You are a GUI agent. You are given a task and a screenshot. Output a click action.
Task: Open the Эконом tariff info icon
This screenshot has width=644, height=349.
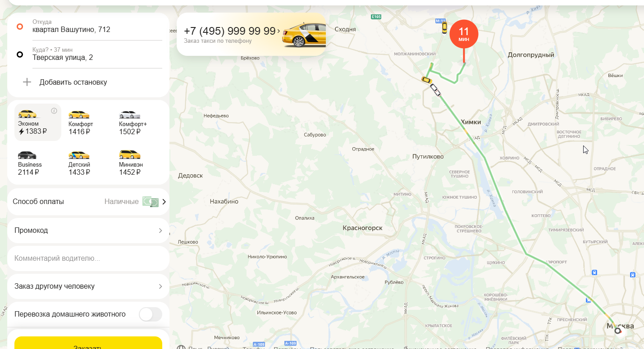point(54,111)
